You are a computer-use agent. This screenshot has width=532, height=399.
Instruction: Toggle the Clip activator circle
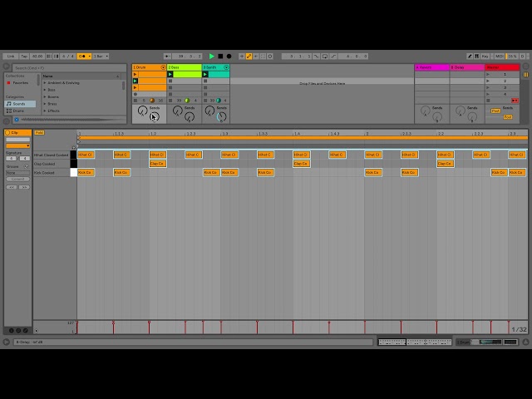[7, 132]
